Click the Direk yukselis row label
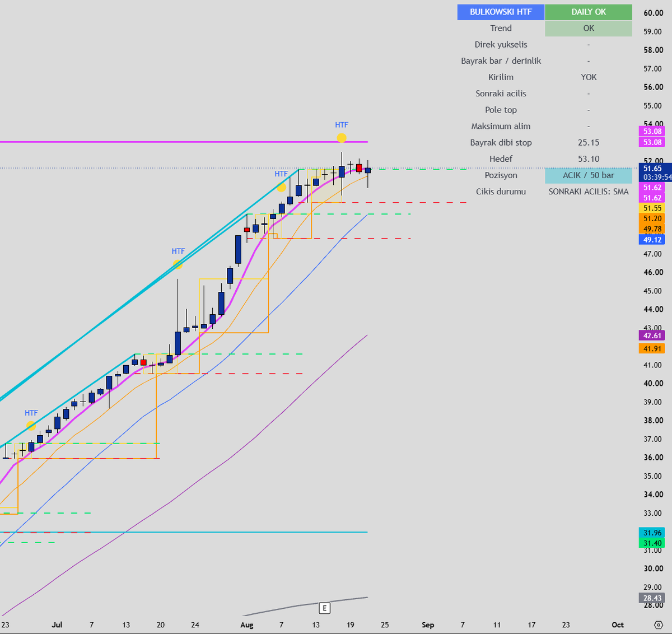 point(501,44)
